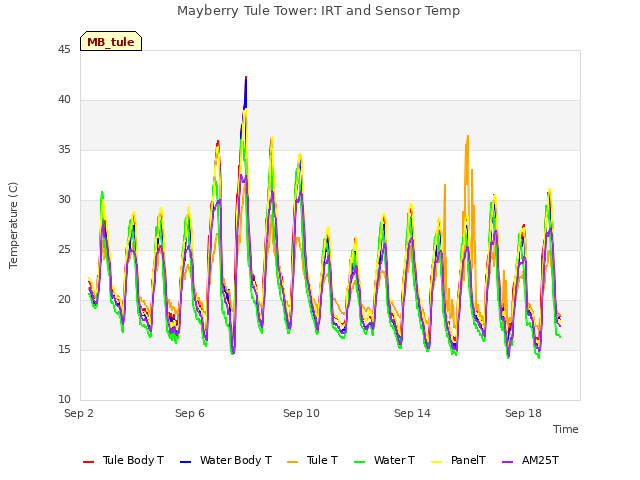This screenshot has height=480, width=640.
Task: Click the 35 y-axis tick label
Action: point(64,150)
